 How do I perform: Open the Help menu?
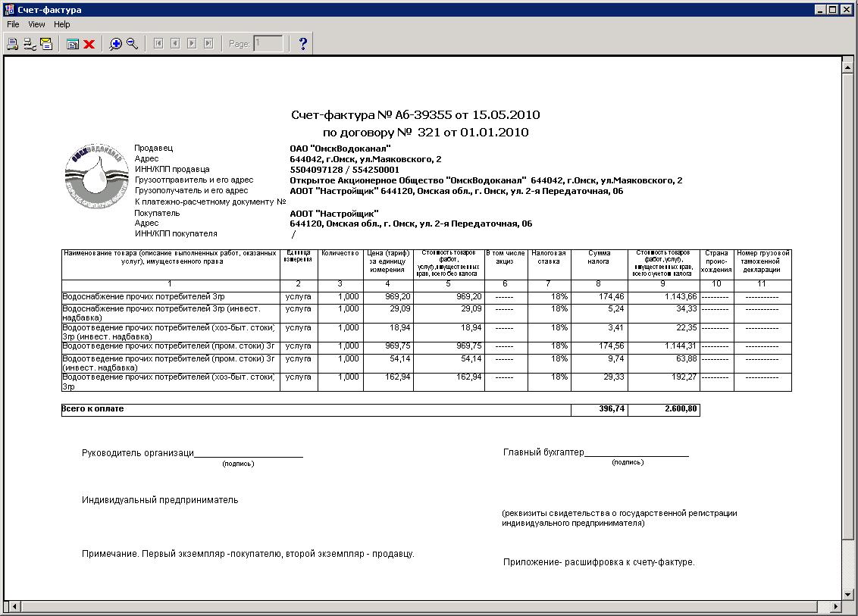[x=61, y=24]
